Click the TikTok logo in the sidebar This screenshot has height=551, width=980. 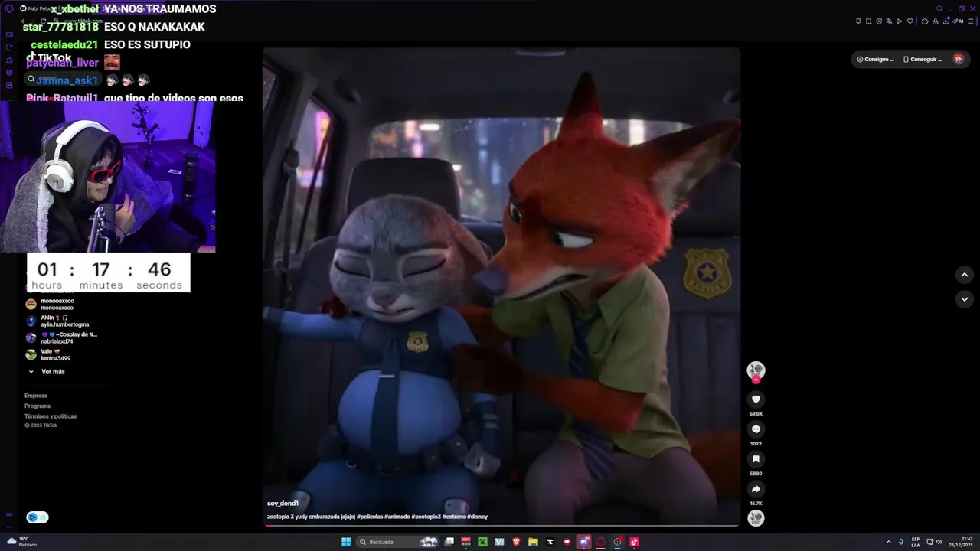pos(49,57)
